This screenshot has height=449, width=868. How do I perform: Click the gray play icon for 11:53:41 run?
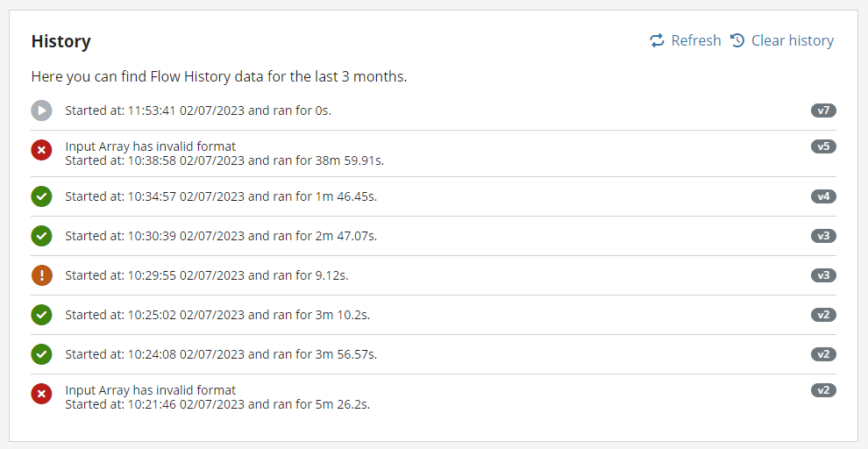41,110
